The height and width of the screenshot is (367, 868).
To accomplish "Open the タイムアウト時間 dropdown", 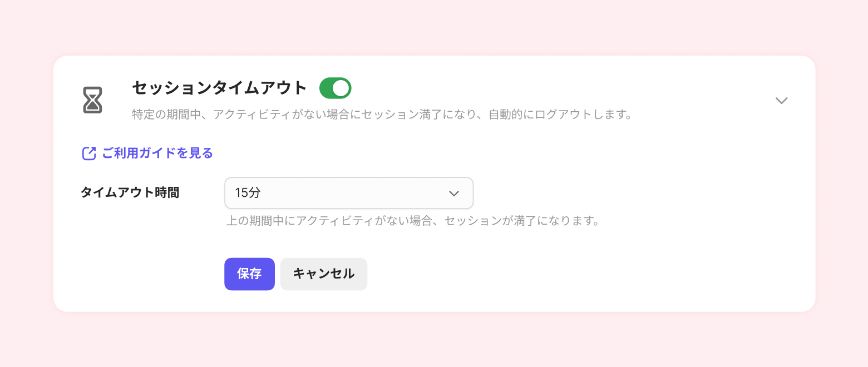I will coord(348,193).
